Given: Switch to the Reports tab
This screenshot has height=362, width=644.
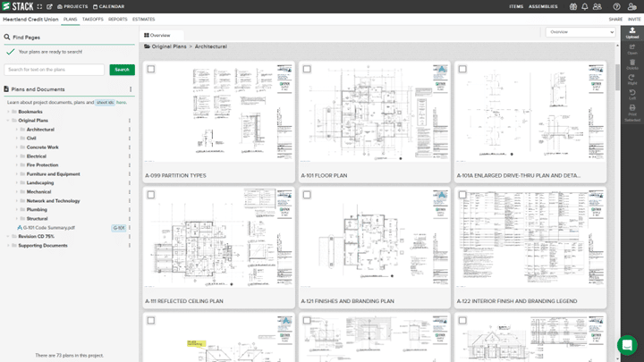Looking at the screenshot, I should tap(118, 20).
